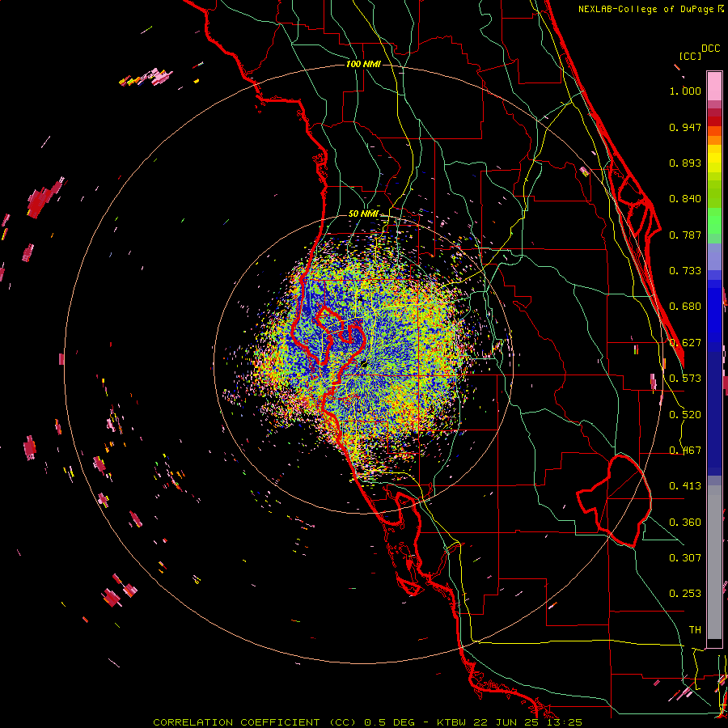Click the 0.840 scale value
Viewport: 728px width, 728px height.
pyautogui.click(x=685, y=199)
